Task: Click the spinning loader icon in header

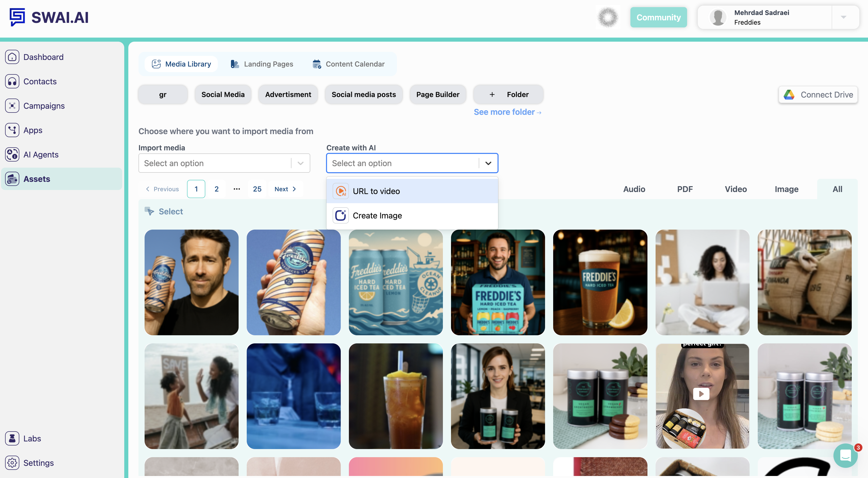Action: tap(608, 17)
